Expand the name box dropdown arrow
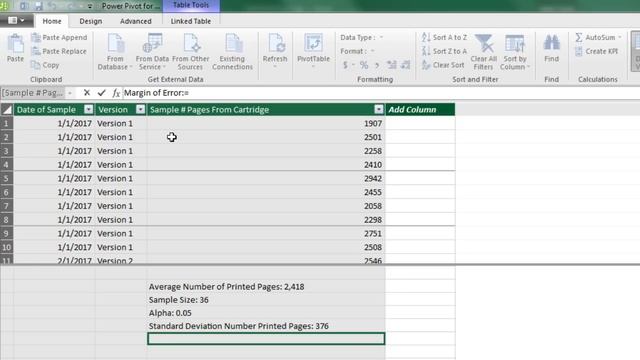 tap(70, 93)
